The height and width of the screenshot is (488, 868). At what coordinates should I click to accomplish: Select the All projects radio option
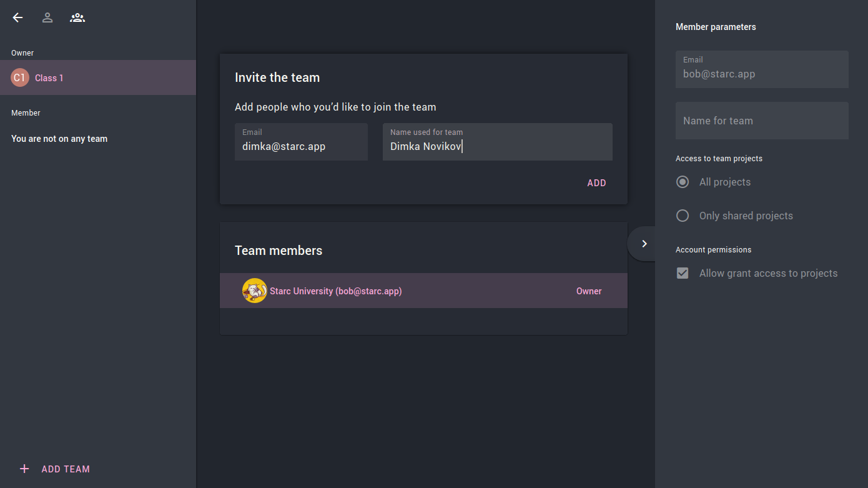(x=683, y=182)
